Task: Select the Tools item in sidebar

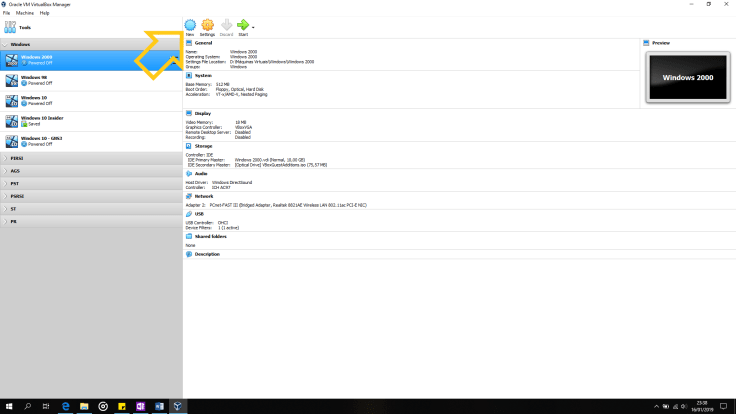Action: pyautogui.click(x=24, y=27)
